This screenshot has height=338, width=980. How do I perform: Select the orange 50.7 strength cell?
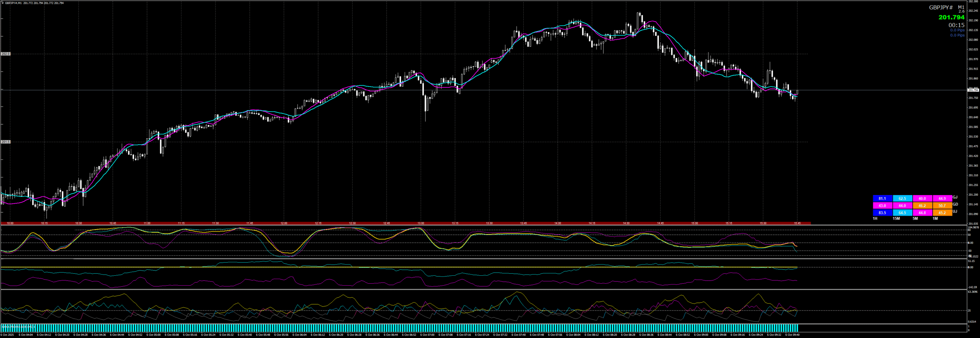click(942, 206)
